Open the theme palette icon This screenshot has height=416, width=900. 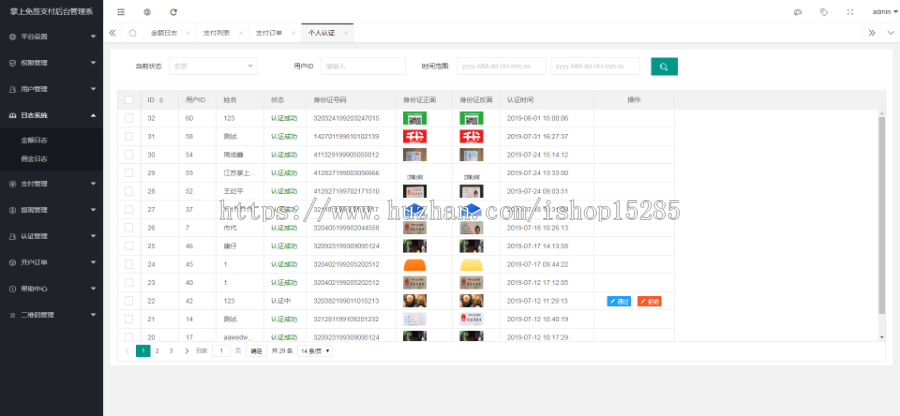click(x=797, y=12)
